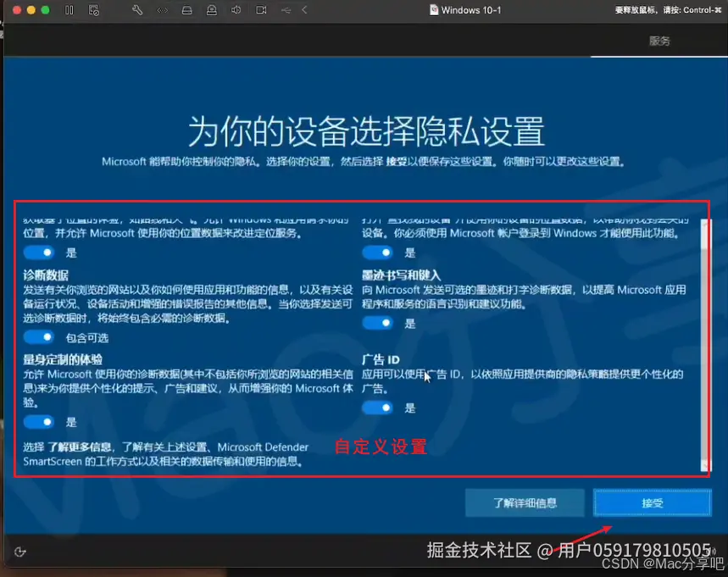Turn off the 广告 ID switch
The height and width of the screenshot is (577, 728).
click(377, 408)
